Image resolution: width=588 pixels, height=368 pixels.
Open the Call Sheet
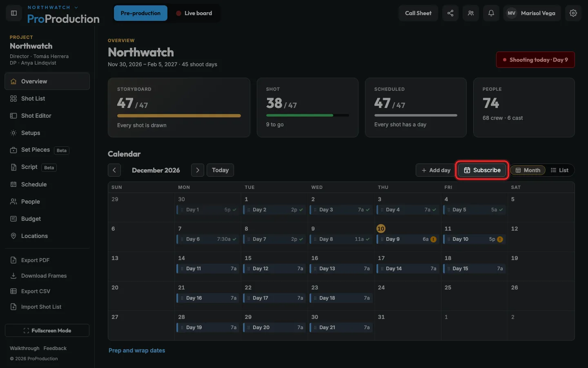(x=418, y=13)
